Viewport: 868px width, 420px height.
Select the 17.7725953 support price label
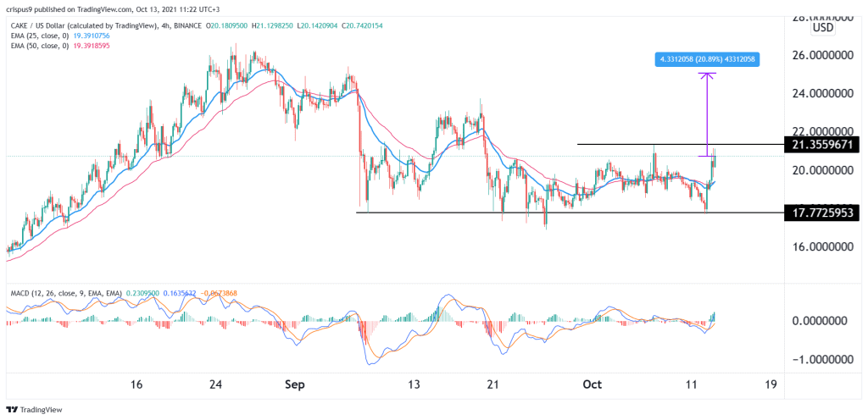(822, 212)
